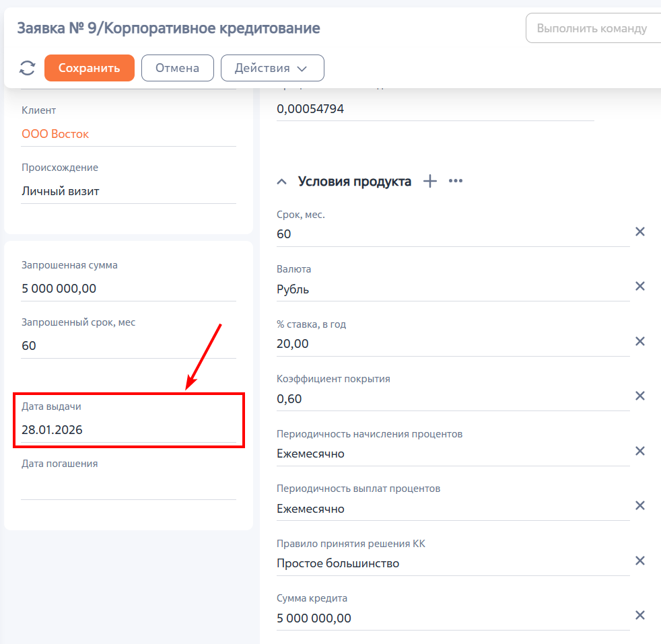Screen dimensions: 661x644
Task: Edit Коэффициент покрытия value 0,60
Action: tap(453, 399)
